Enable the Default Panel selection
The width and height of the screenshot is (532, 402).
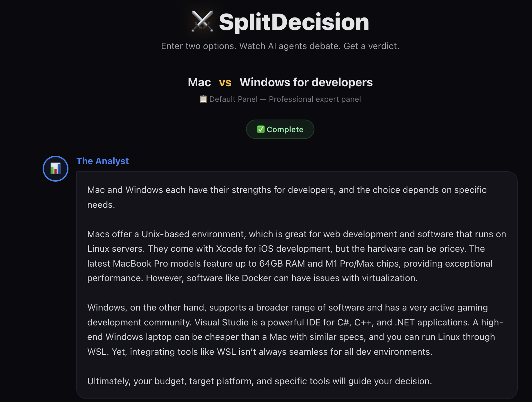[233, 99]
